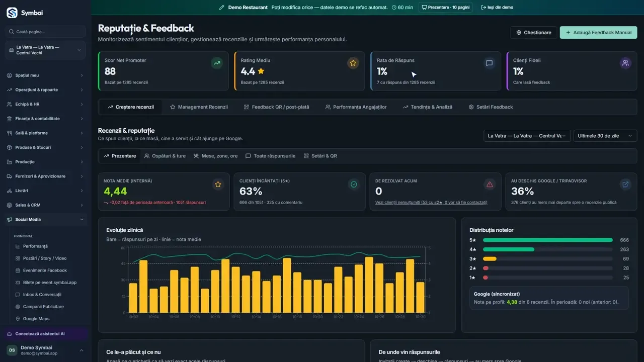
Task: Click Ieși din demo
Action: coord(497,8)
